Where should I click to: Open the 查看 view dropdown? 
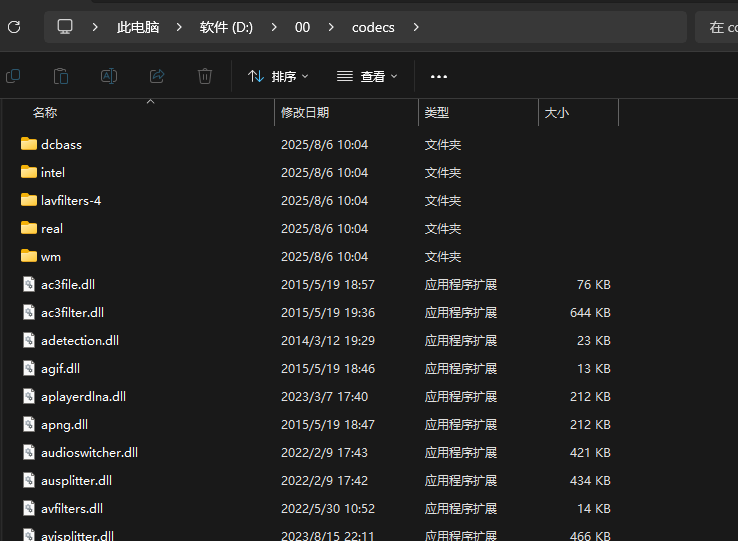point(367,76)
